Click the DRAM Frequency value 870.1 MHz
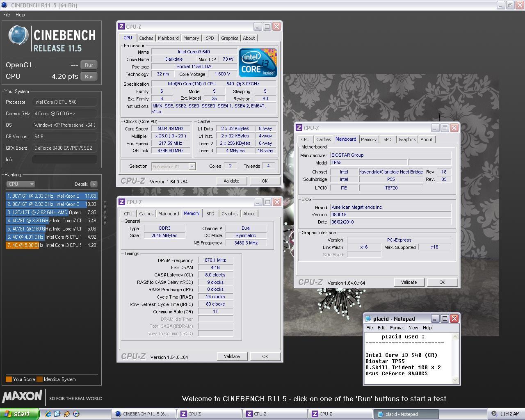The height and width of the screenshot is (420, 525). [215, 260]
